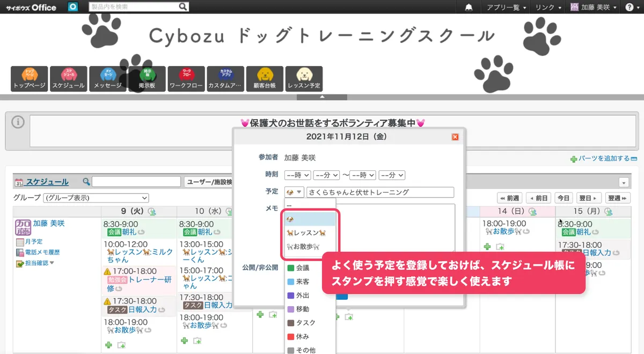The height and width of the screenshot is (354, 644).
Task: Open the start minute dropdown in 時刻
Action: pyautogui.click(x=326, y=175)
